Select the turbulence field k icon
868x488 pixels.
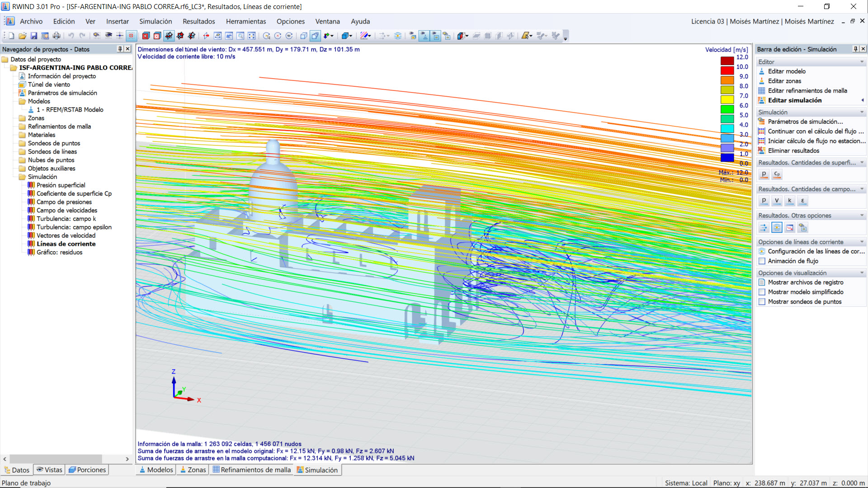point(790,201)
